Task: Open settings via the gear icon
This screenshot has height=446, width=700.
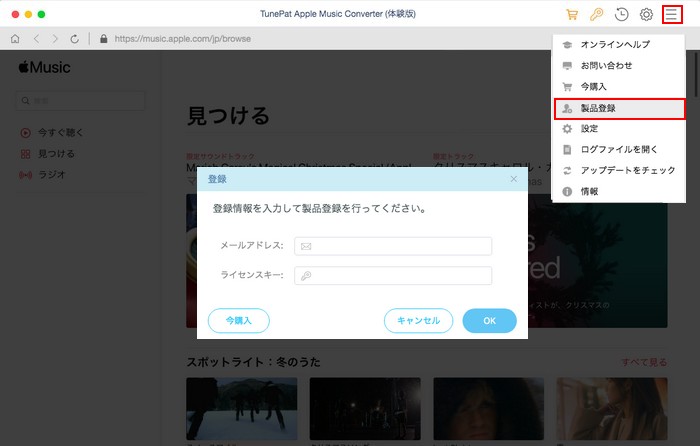Action: (646, 14)
